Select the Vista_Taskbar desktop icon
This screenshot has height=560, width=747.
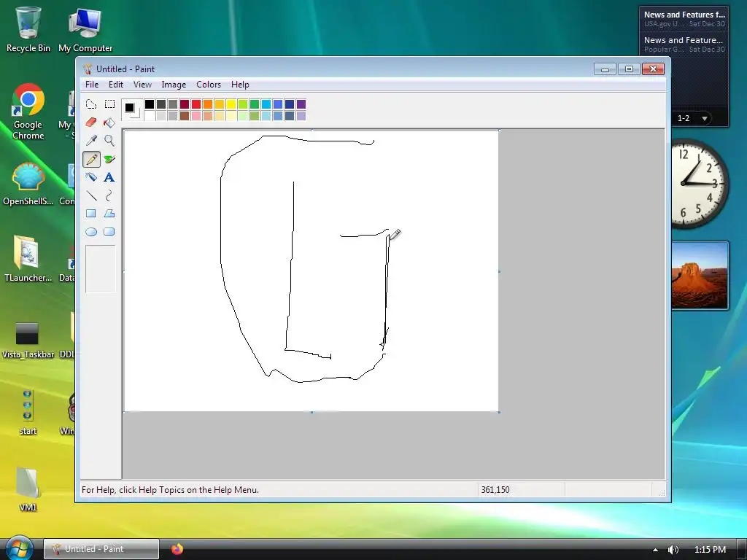point(28,341)
